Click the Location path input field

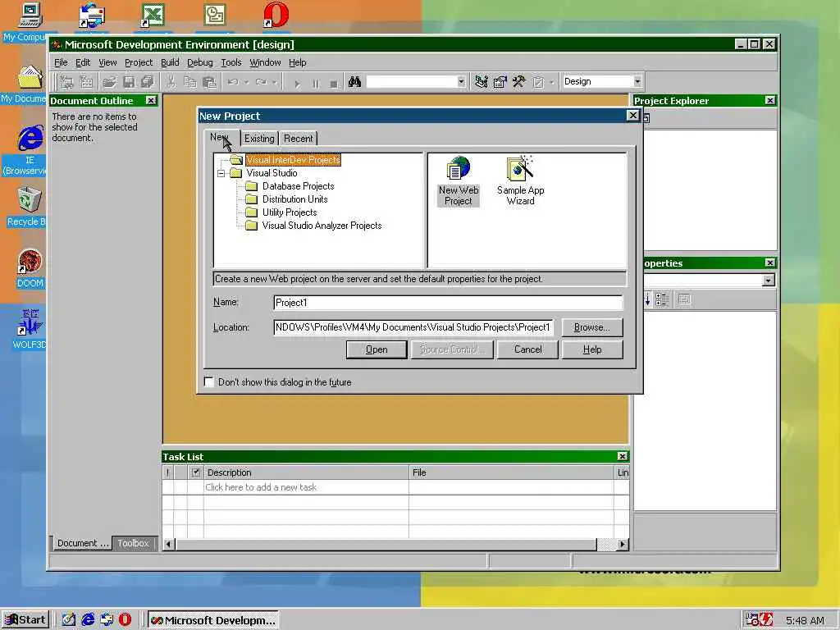click(x=413, y=327)
